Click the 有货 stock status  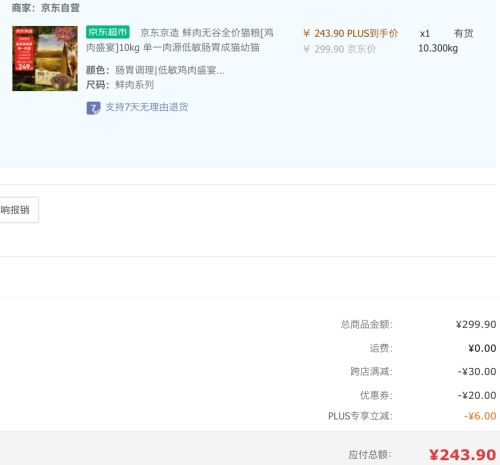point(464,33)
